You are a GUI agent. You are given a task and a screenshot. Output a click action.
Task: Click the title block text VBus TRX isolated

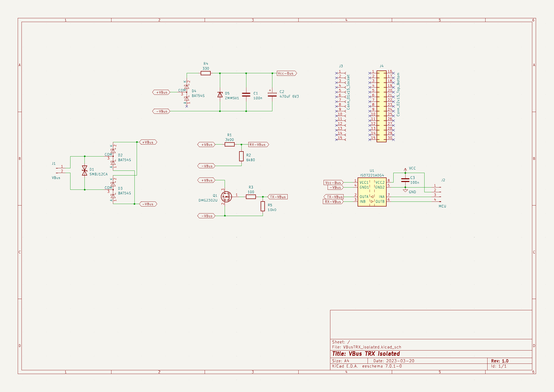tap(374, 354)
